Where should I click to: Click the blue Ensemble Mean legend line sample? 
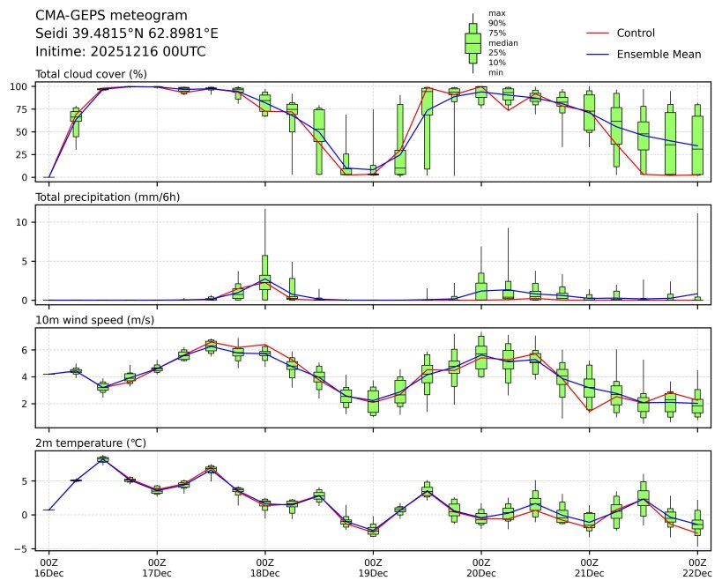coord(598,55)
